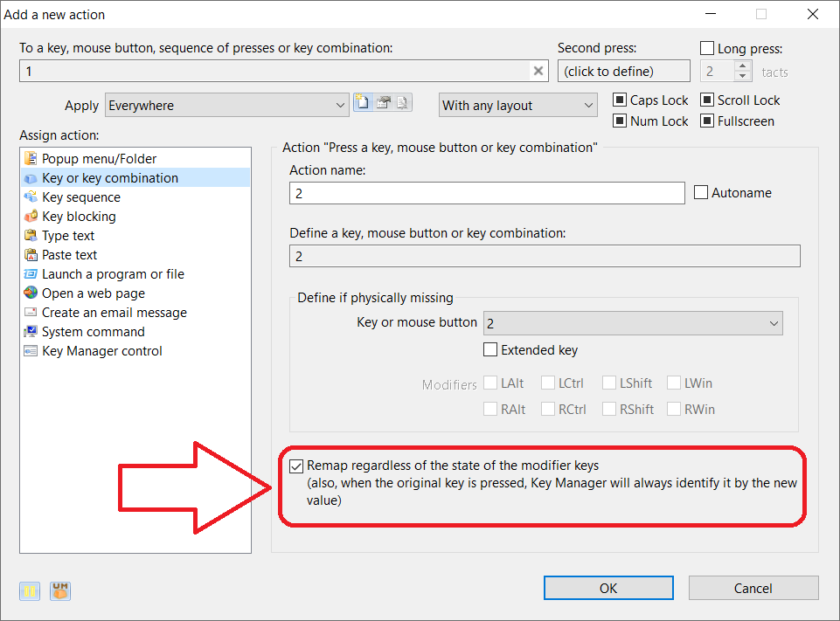
Task: Click the yellow pause icon at bottom left
Action: click(x=30, y=591)
